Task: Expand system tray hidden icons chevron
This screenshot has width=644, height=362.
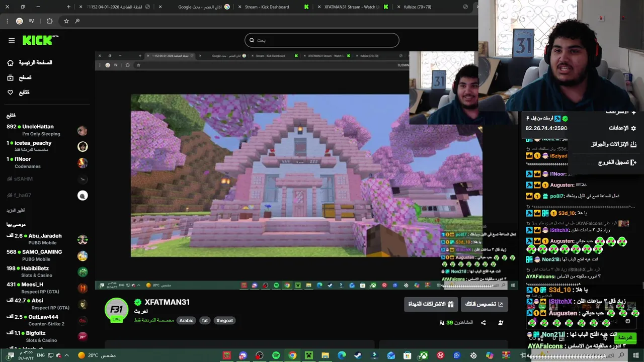Action: pos(66,355)
